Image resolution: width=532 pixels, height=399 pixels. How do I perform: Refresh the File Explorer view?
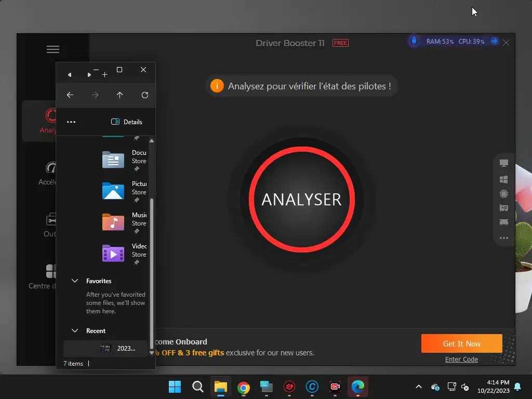tap(145, 95)
